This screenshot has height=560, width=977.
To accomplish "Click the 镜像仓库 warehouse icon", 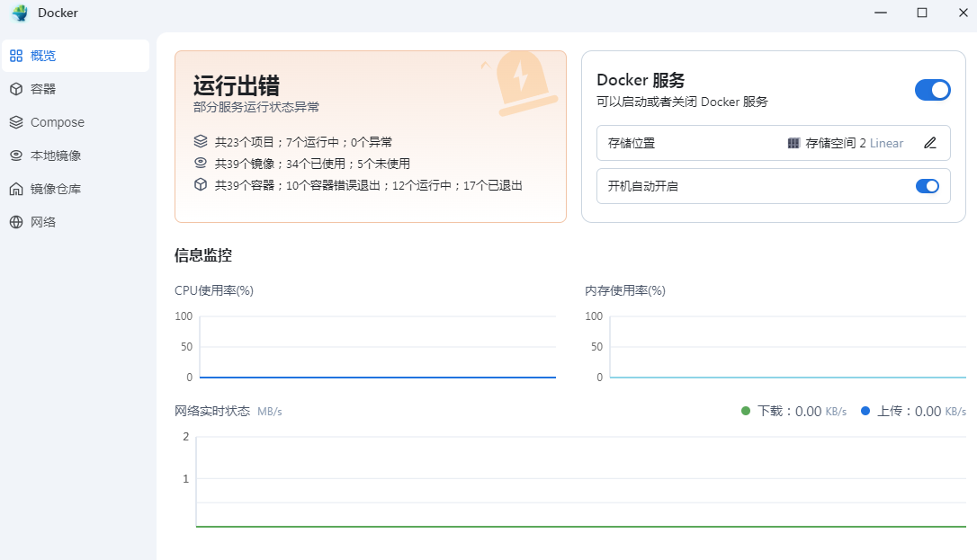I will pos(16,189).
